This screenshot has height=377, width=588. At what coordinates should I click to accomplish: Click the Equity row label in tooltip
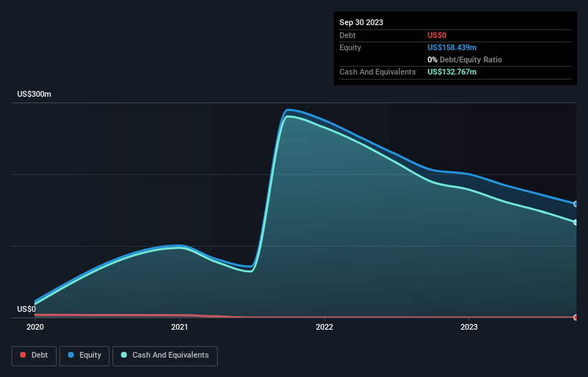[x=350, y=47]
